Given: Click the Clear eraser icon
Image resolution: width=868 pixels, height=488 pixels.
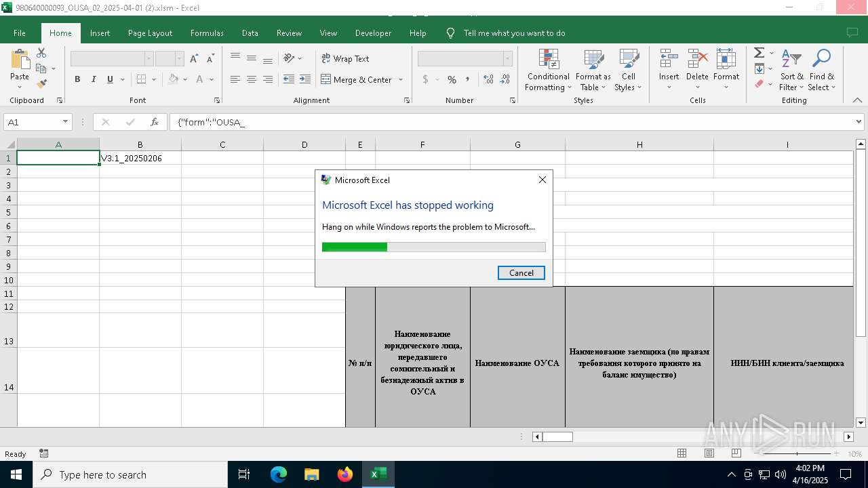Looking at the screenshot, I should tap(759, 84).
